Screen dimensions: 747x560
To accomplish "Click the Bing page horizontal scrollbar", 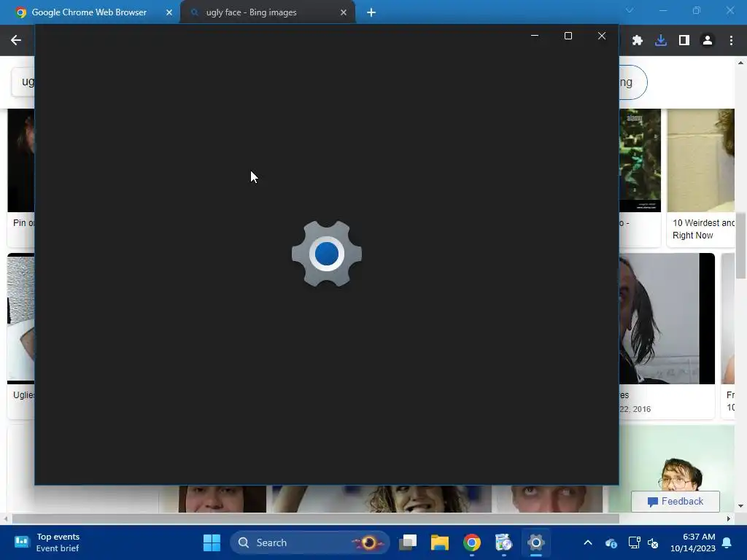I will point(315,518).
